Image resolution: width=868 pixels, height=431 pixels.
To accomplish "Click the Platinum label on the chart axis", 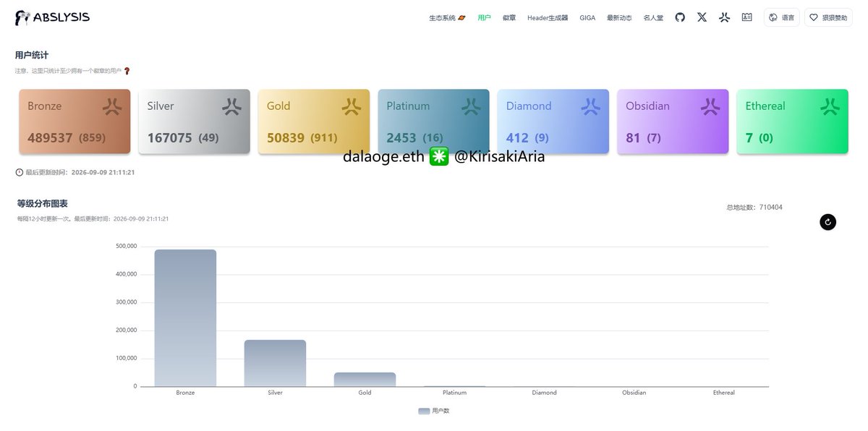I will pos(454,393).
